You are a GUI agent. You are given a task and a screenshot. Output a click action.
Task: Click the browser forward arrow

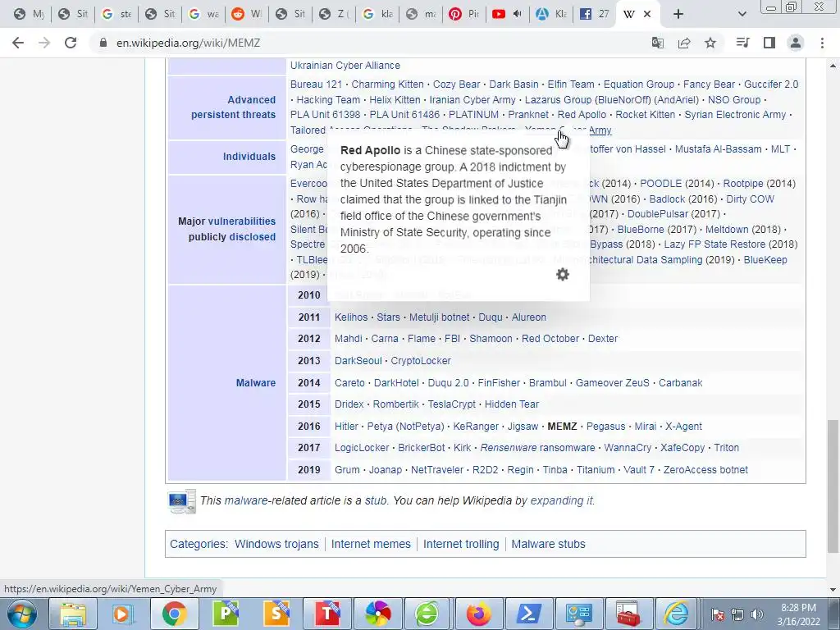point(44,43)
